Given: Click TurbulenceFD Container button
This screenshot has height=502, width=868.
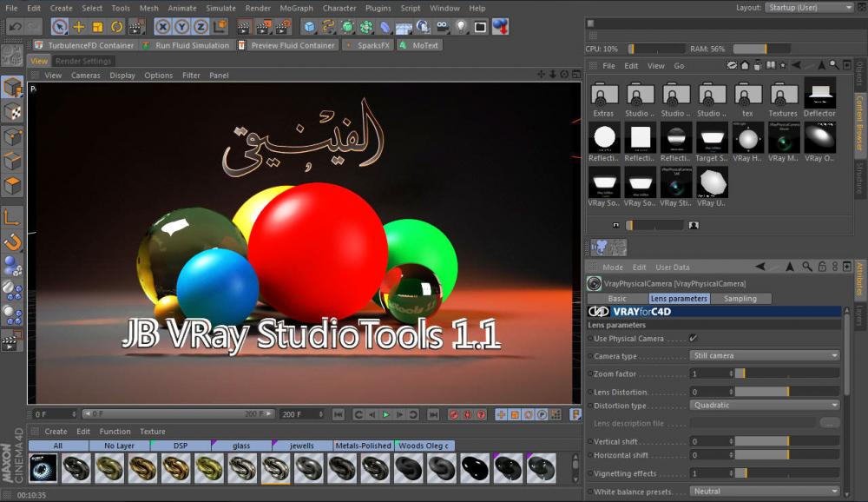Looking at the screenshot, I should pos(85,45).
